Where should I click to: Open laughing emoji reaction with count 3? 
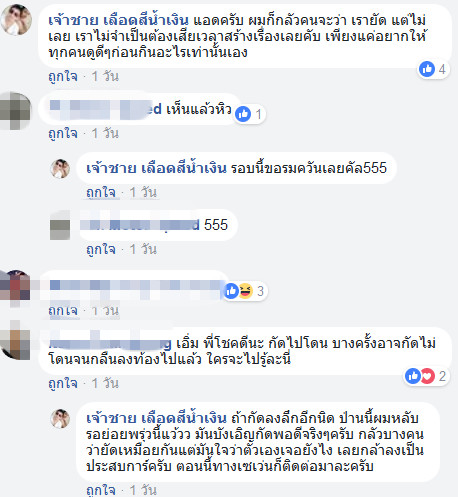245,291
